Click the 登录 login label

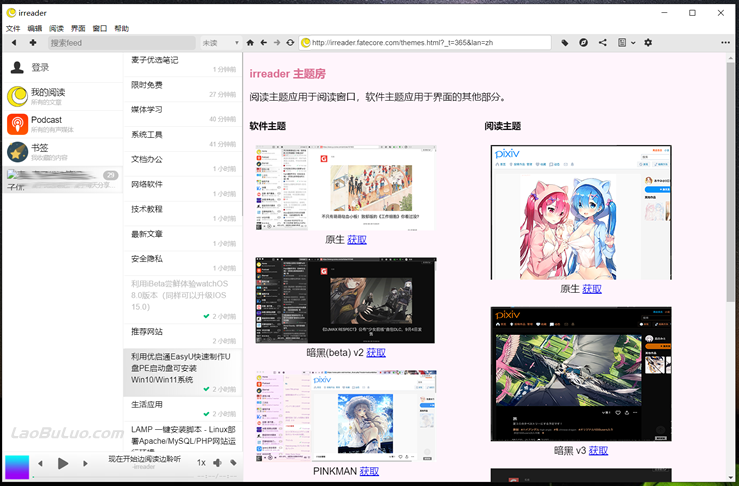[40, 67]
